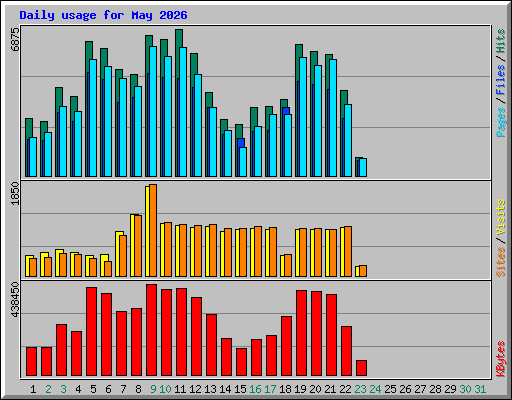Select green day label 2 on the x-axis
Image resolution: width=512 pixels, height=400 pixels.
pyautogui.click(x=48, y=389)
